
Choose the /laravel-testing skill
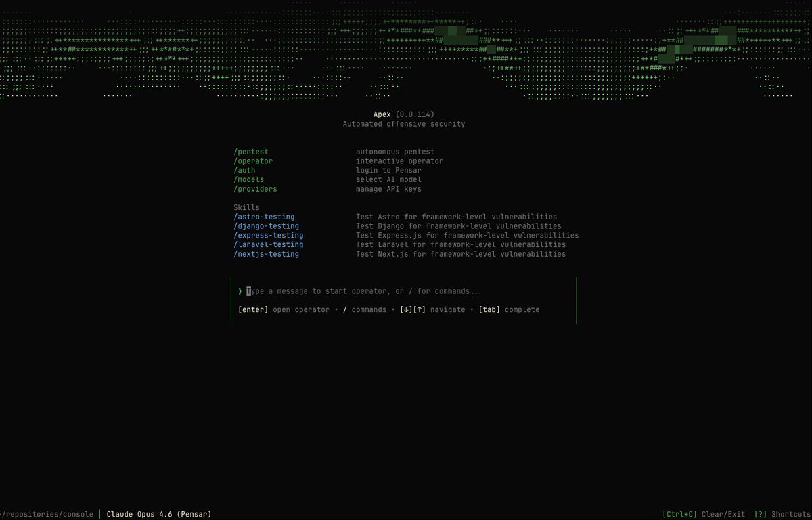click(269, 244)
